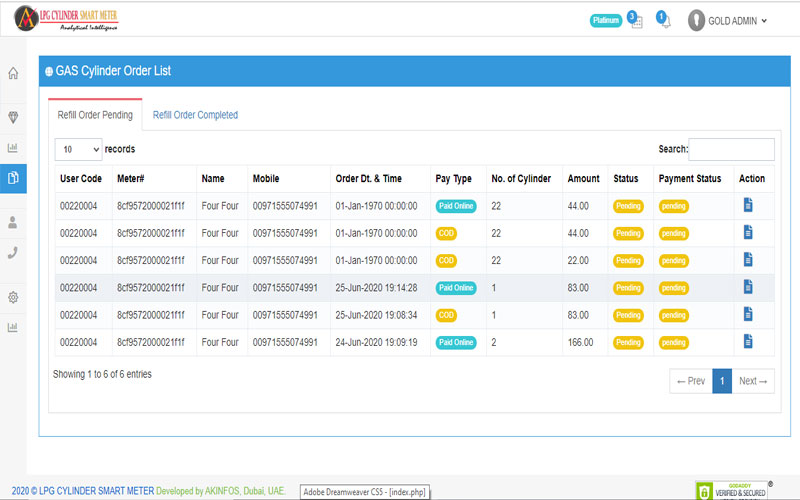Switch to Refill Order Pending tab

coord(95,115)
